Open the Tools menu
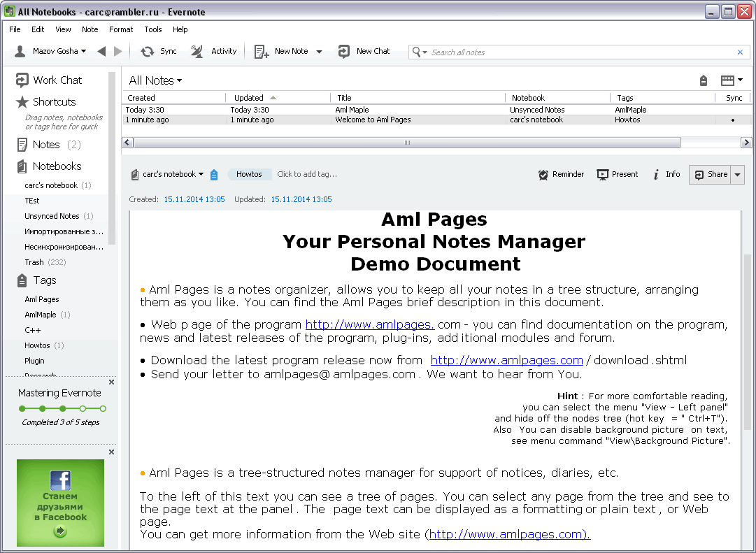The image size is (756, 553). pyautogui.click(x=153, y=29)
